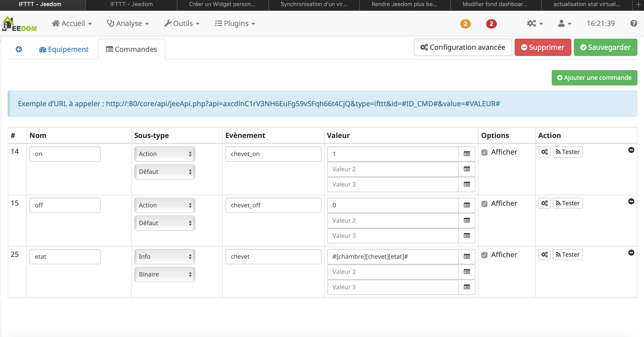The height and width of the screenshot is (337, 644).
Task: Open command picker for Valeur 3 of 'off' row
Action: coord(467,236)
